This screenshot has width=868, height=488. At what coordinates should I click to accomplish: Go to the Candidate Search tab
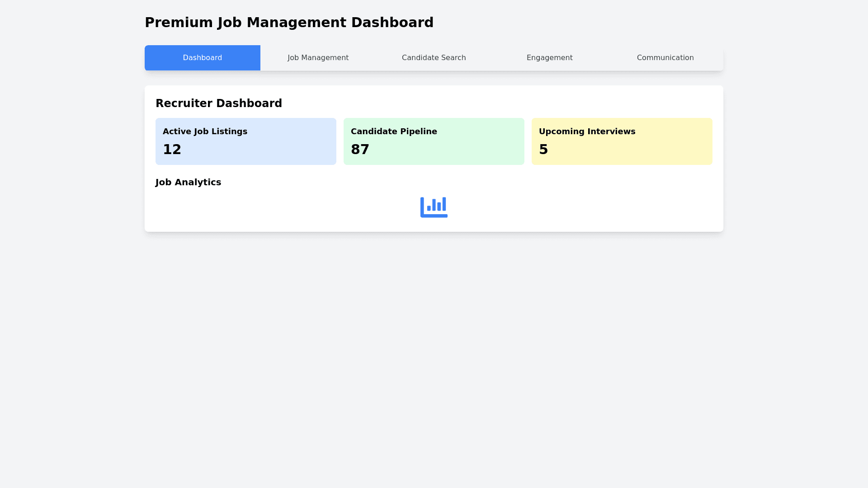(434, 58)
